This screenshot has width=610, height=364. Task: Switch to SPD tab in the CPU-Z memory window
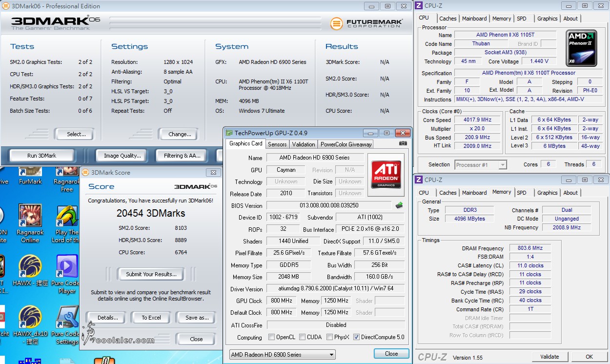click(x=522, y=193)
